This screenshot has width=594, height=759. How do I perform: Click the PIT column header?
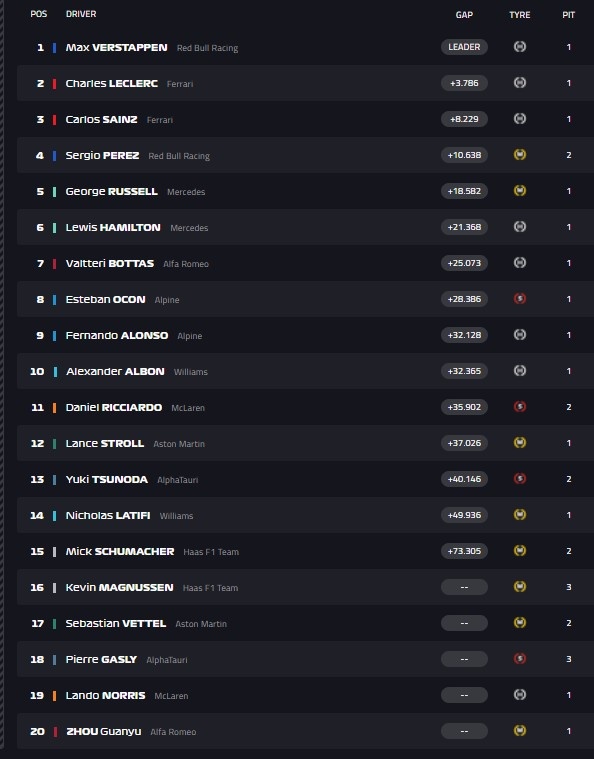pyautogui.click(x=568, y=15)
